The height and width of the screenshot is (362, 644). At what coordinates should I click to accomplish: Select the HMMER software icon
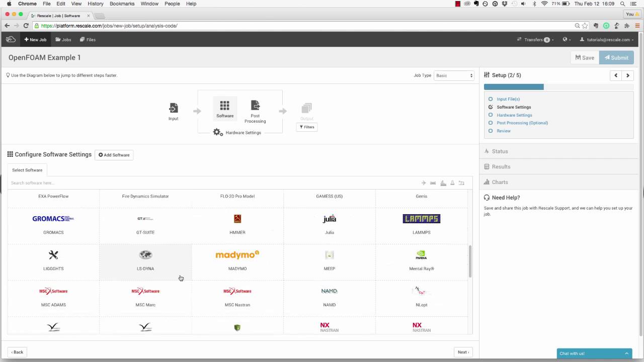tap(237, 219)
